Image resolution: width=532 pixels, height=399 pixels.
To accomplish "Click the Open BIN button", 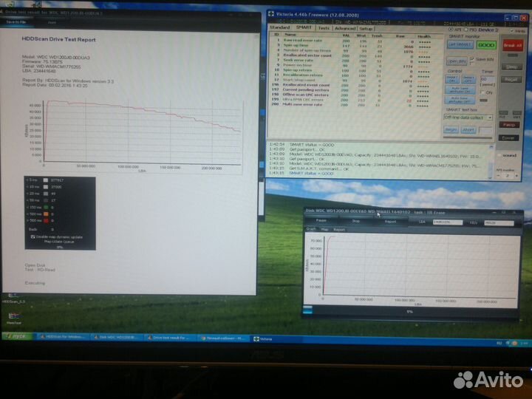I will tap(457, 61).
